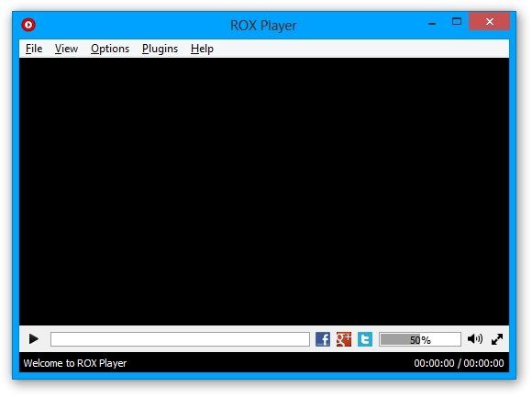Click the empty seek progress bar

180,339
